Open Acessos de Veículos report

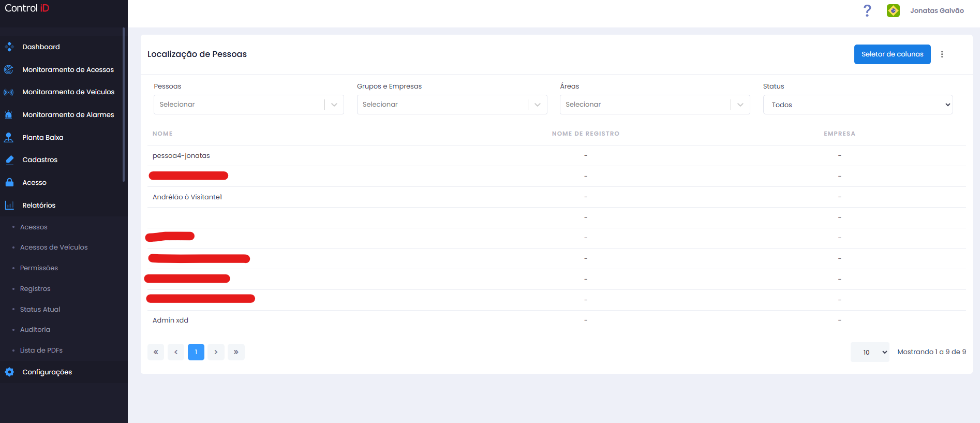click(x=54, y=247)
